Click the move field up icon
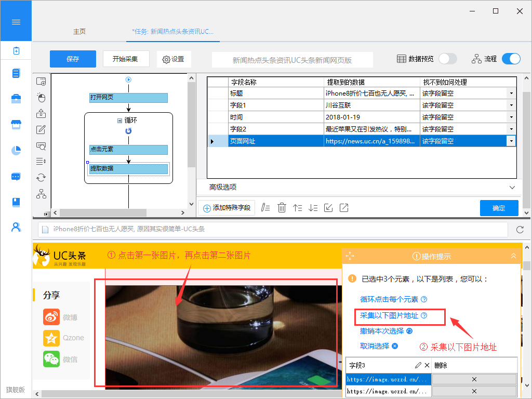Image resolution: width=532 pixels, height=399 pixels. (x=297, y=208)
